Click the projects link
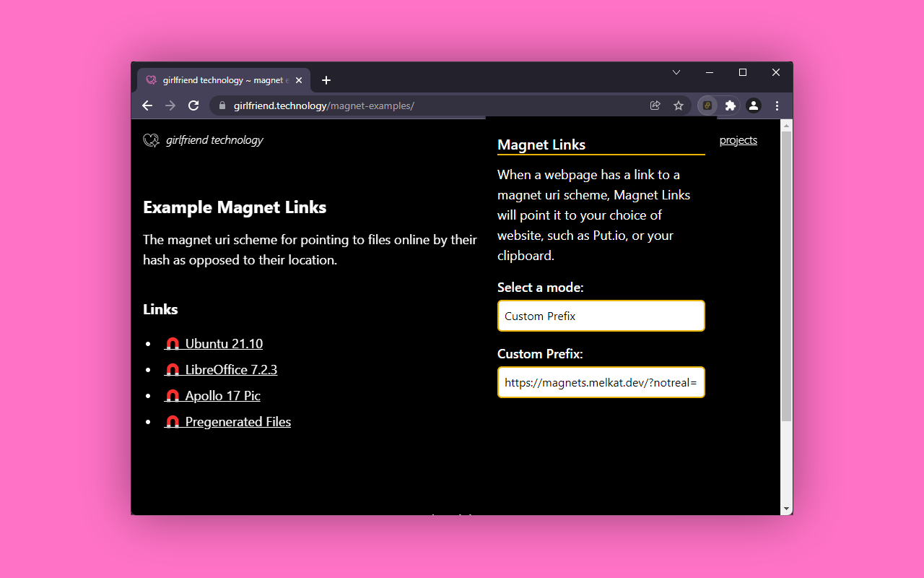This screenshot has height=578, width=924. (738, 140)
